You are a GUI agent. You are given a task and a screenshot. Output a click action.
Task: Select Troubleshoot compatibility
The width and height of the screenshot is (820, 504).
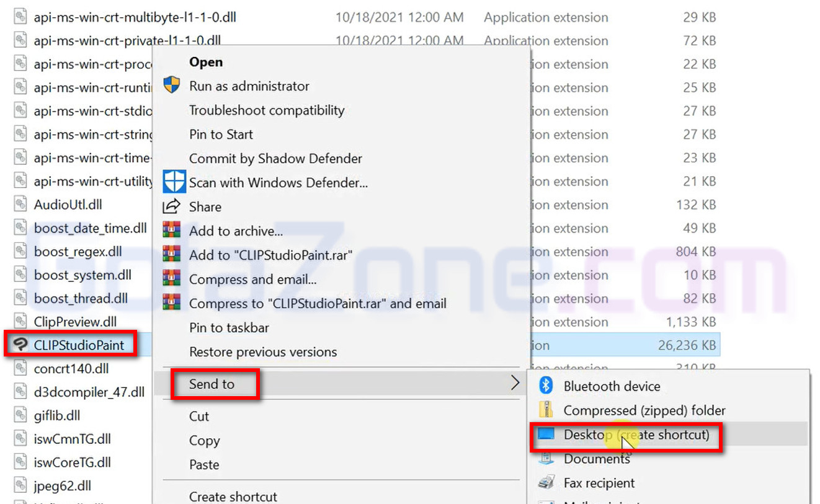(x=267, y=110)
